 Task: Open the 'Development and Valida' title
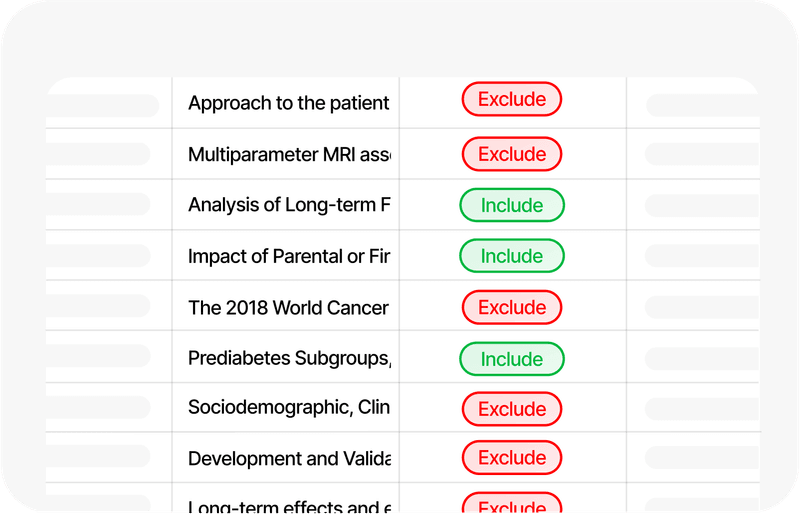pyautogui.click(x=288, y=459)
